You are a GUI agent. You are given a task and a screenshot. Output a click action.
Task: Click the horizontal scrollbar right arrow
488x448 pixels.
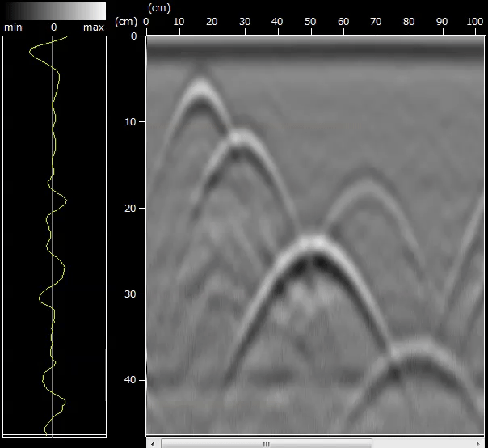pos(478,444)
